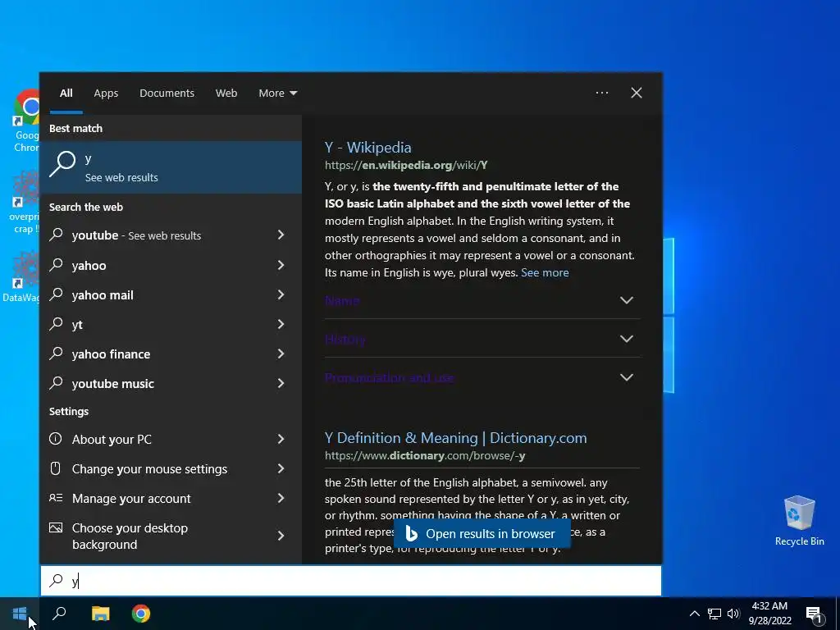This screenshot has width=840, height=630.
Task: Switch to the All search tab
Action: point(66,94)
